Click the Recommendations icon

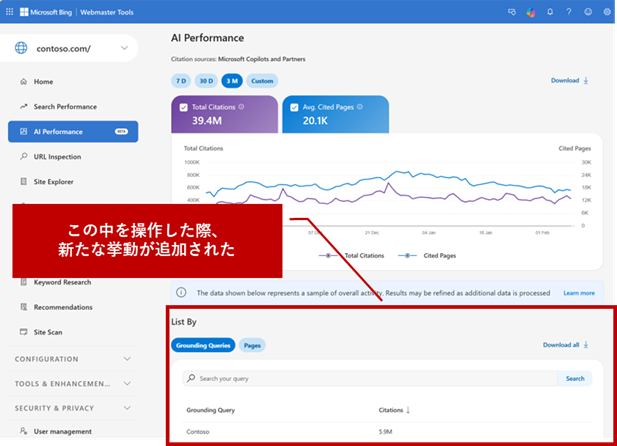24,307
